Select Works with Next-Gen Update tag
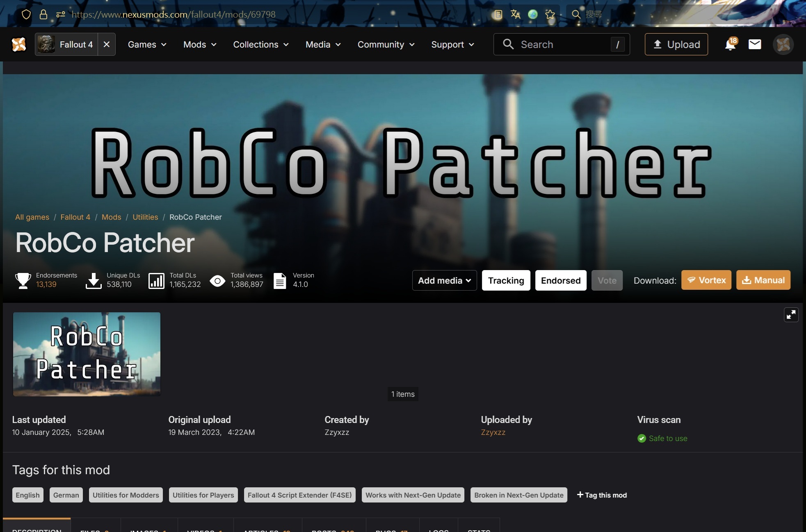Viewport: 806px width, 532px height. click(413, 495)
